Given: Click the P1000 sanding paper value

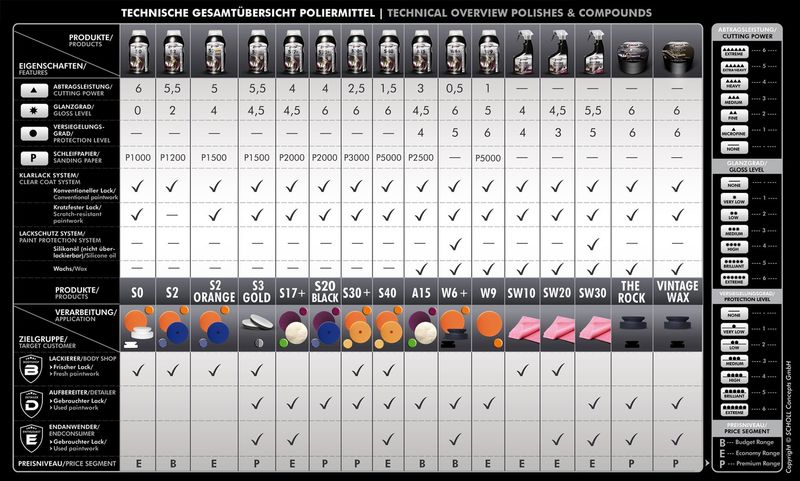Looking at the screenshot, I should pos(138,158).
